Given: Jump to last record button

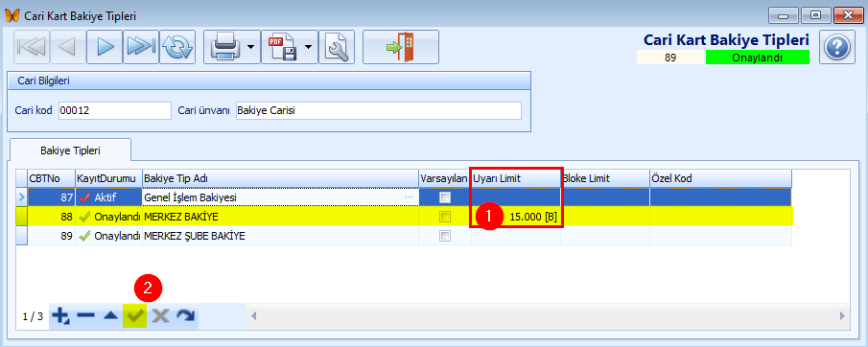Looking at the screenshot, I should (x=141, y=48).
